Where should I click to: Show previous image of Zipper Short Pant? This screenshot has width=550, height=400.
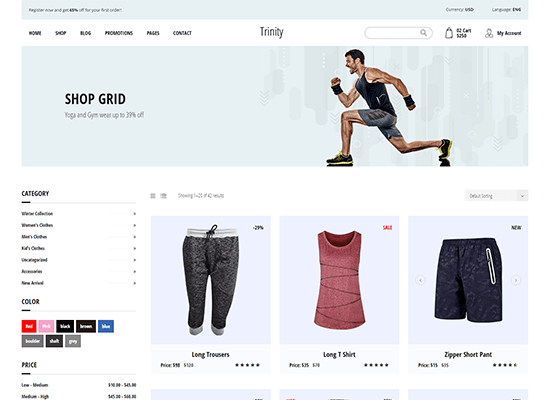click(420, 280)
